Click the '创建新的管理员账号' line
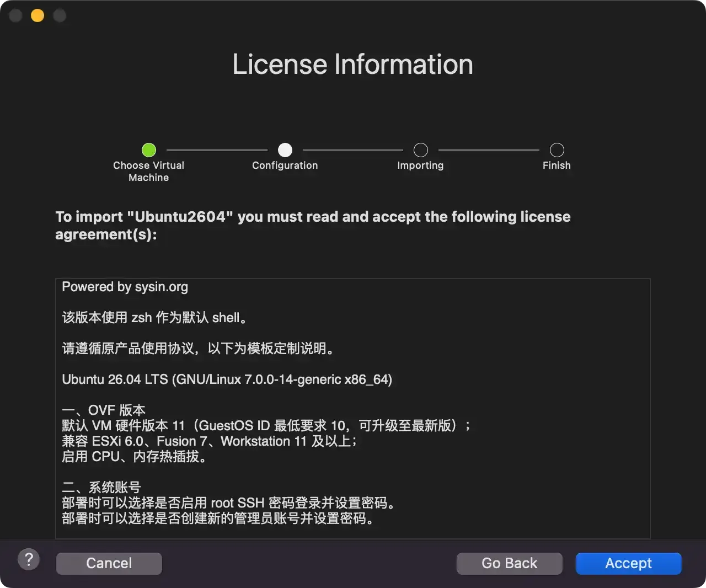The image size is (706, 588). (218, 518)
